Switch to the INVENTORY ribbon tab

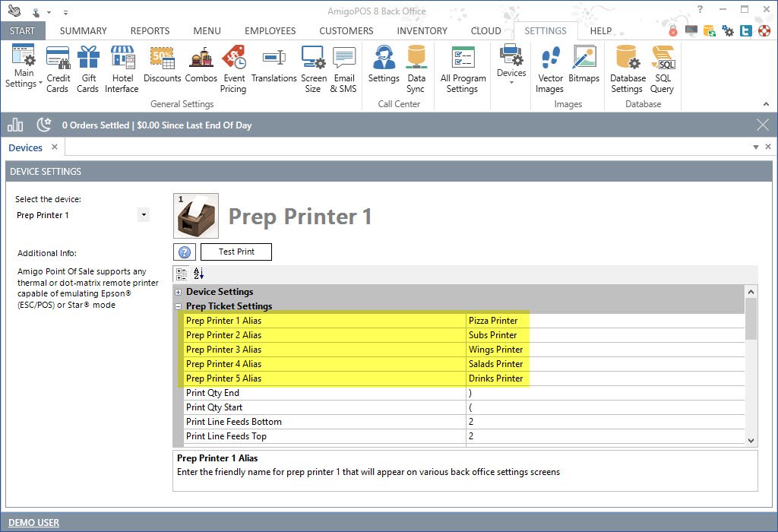point(422,31)
